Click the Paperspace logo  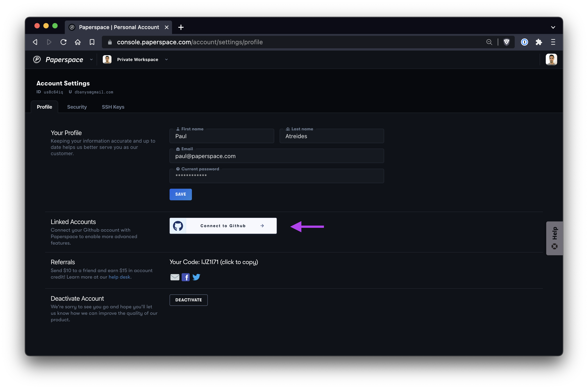click(x=58, y=59)
